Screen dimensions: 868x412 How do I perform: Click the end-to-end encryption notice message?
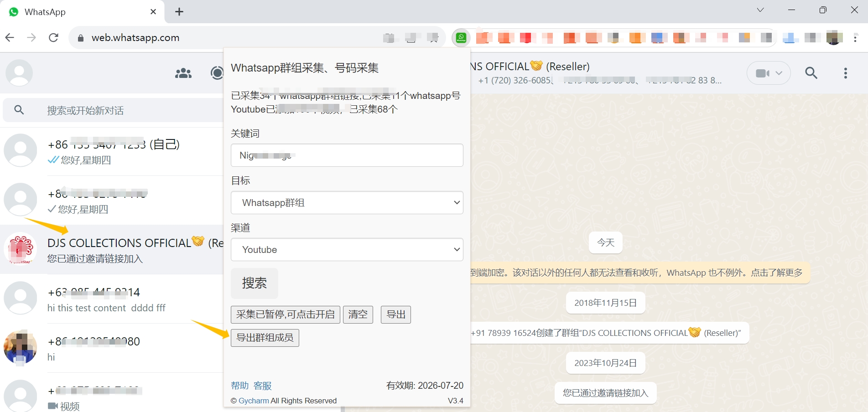(640, 273)
